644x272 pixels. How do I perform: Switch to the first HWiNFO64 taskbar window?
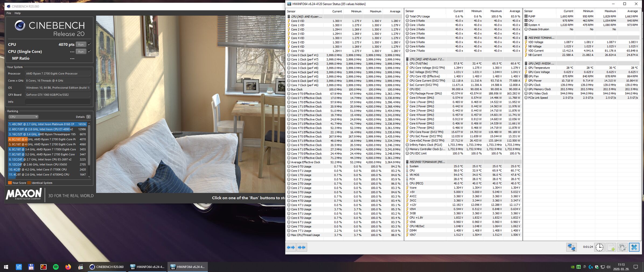148,267
